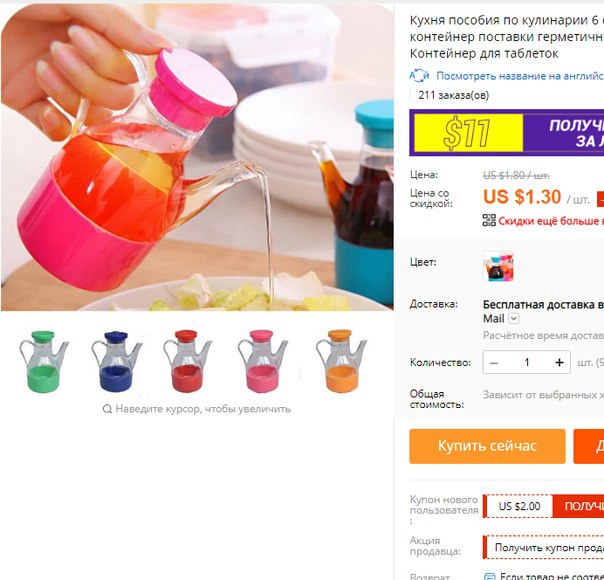
Task: Click the $11 promotional banner
Action: (507, 132)
